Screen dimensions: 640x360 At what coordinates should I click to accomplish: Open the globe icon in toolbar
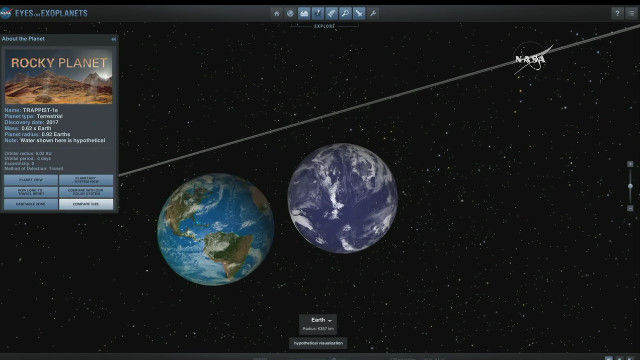coord(290,13)
